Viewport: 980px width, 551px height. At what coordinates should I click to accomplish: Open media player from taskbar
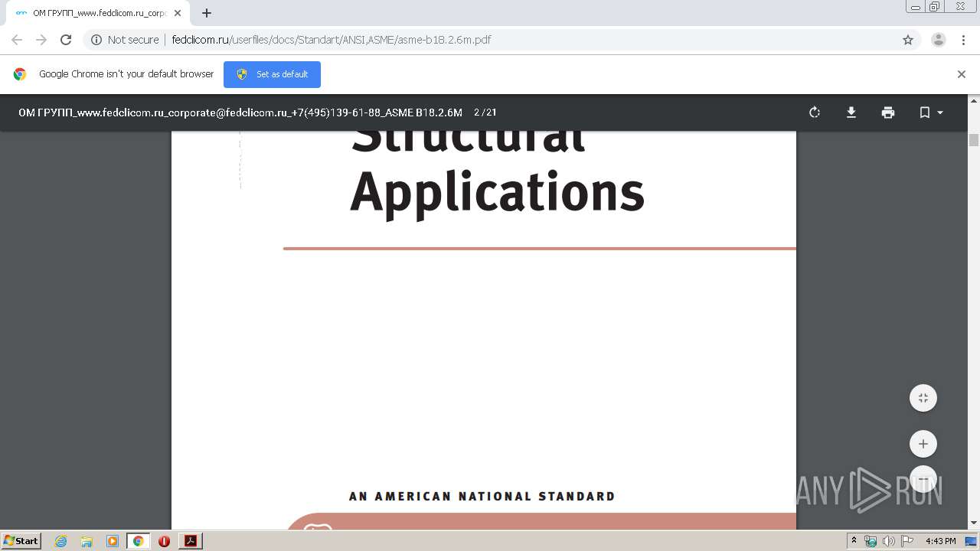pyautogui.click(x=113, y=541)
